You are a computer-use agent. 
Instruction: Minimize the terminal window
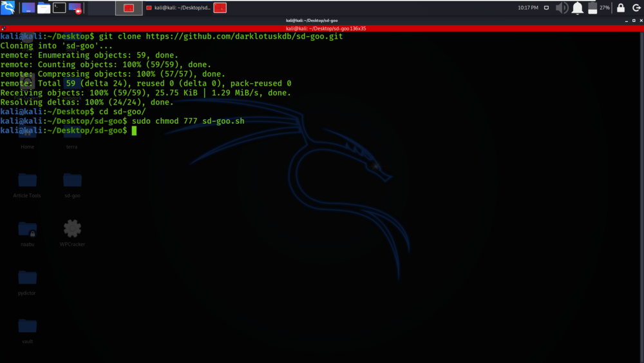coord(627,21)
